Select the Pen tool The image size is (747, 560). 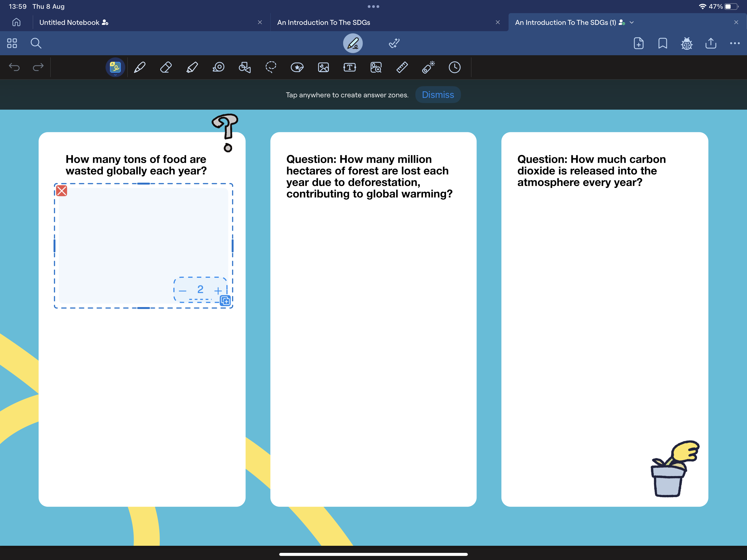(140, 67)
